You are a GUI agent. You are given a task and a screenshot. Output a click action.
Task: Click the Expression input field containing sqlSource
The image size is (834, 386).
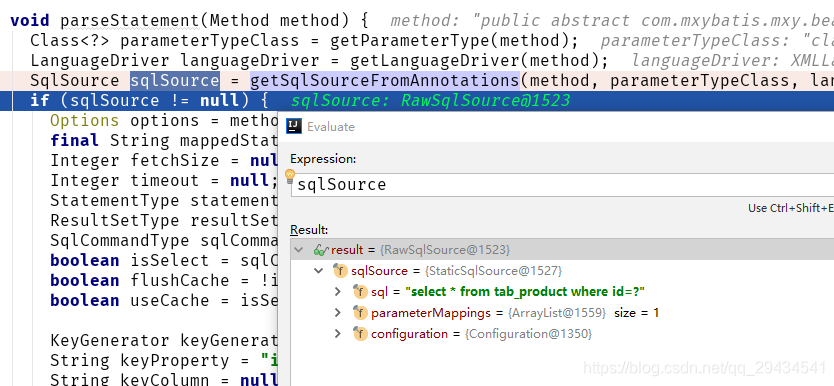pos(563,184)
